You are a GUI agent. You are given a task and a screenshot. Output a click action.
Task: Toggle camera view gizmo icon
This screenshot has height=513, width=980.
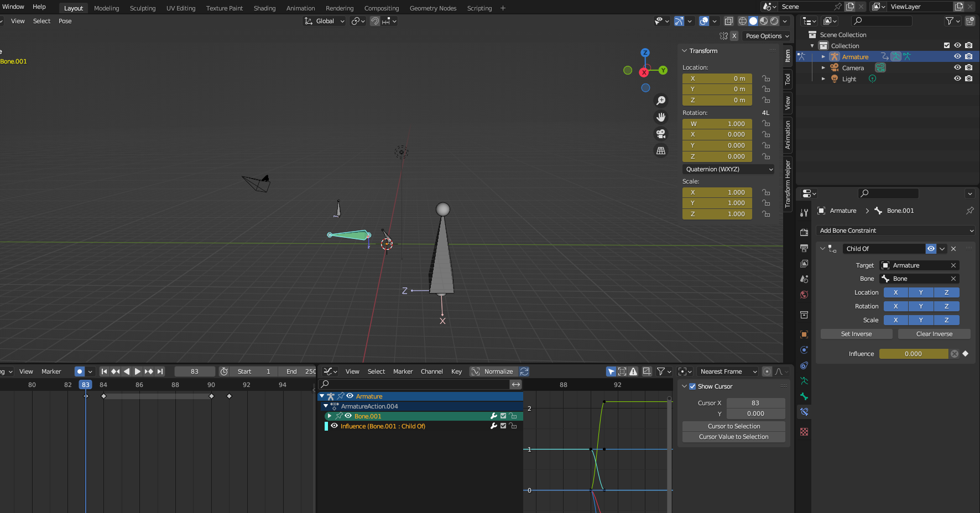pyautogui.click(x=661, y=134)
